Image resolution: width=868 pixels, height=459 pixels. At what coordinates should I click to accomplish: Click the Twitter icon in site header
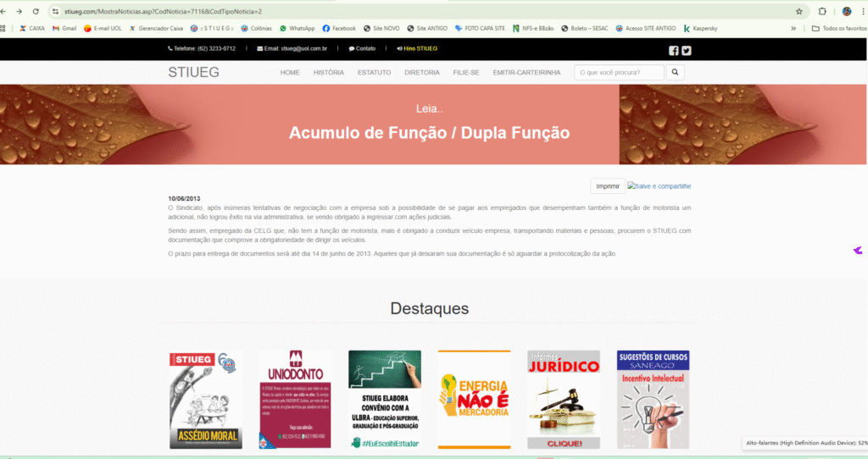click(x=687, y=50)
